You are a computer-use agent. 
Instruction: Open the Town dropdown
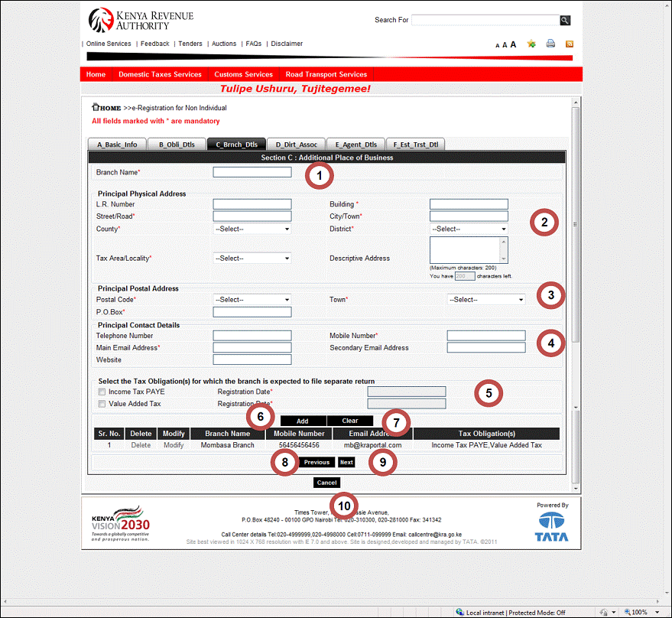tap(486, 299)
